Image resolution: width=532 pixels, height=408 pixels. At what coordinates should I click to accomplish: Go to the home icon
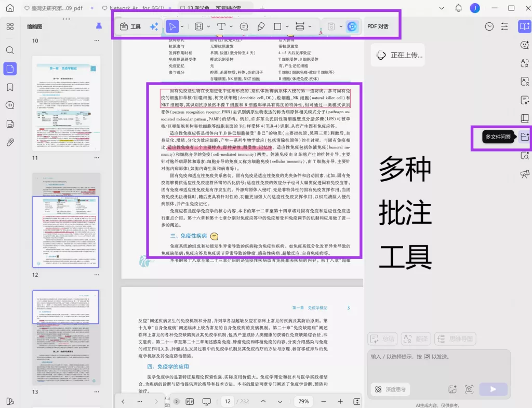[10, 8]
